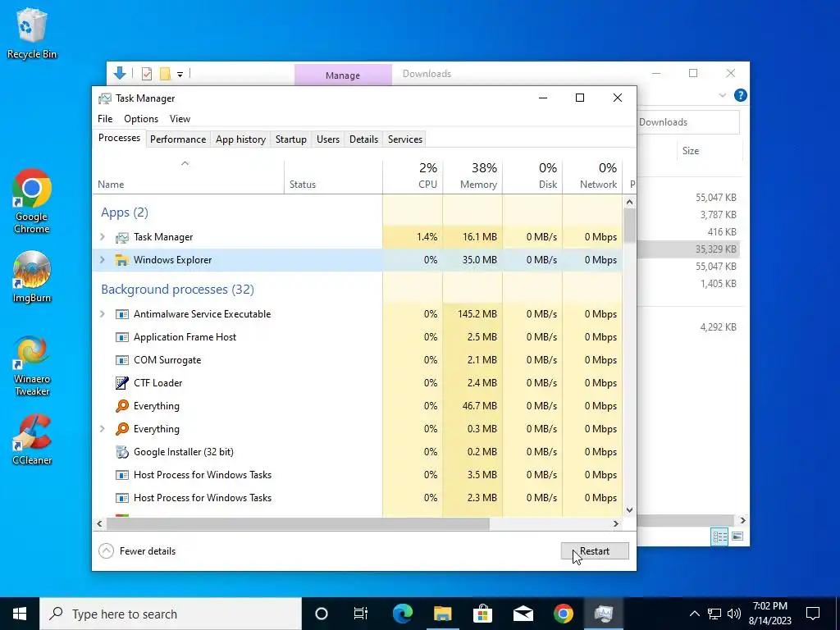Switch to the Details tab
This screenshot has width=840, height=630.
point(363,139)
